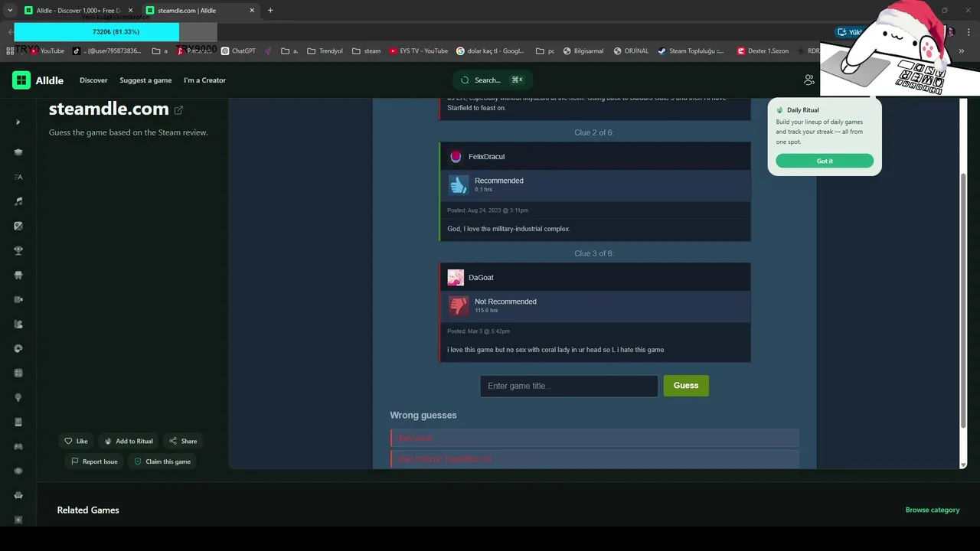Open the YouTube bookmark
Image resolution: width=980 pixels, height=551 pixels.
click(x=47, y=51)
